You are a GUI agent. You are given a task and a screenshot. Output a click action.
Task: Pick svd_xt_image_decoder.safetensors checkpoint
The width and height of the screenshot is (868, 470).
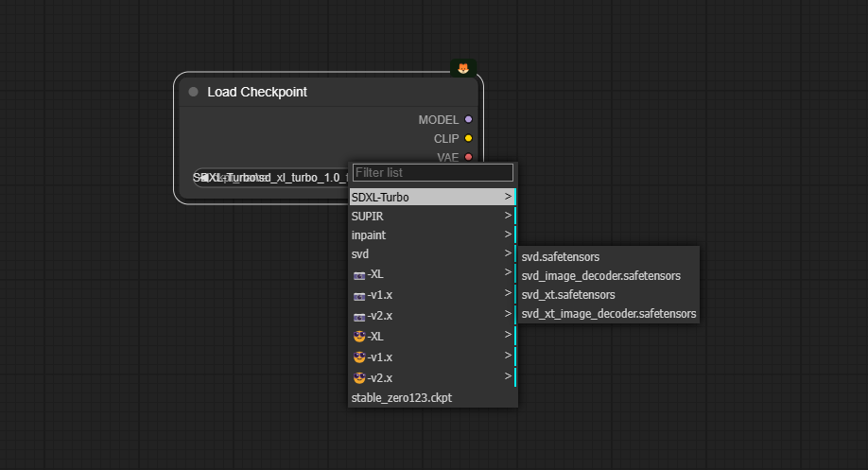(x=608, y=313)
